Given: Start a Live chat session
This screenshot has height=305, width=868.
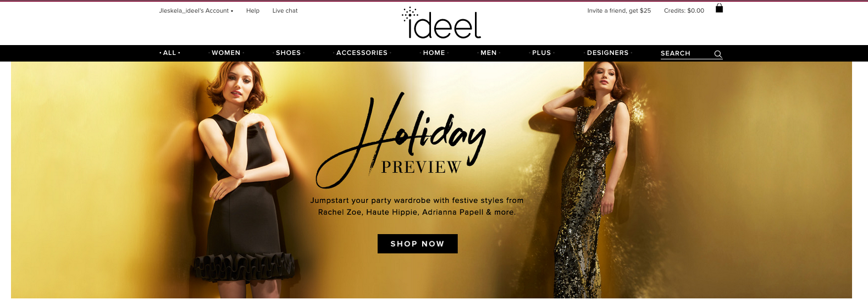Looking at the screenshot, I should click(x=285, y=10).
